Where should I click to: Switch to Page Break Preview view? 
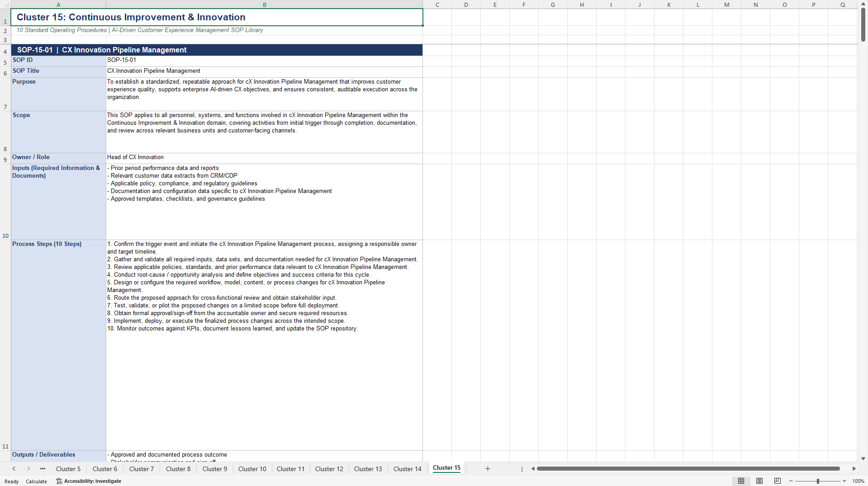tap(778, 481)
